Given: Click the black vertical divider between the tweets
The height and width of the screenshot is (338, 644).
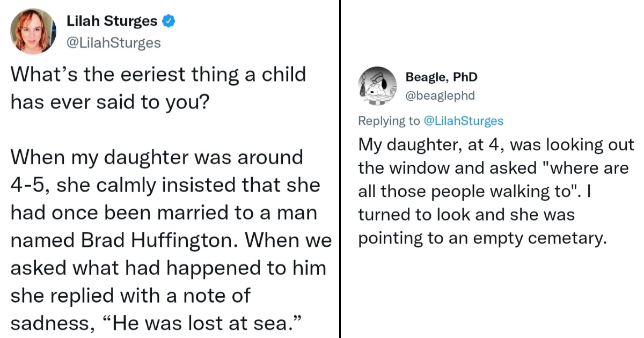Looking at the screenshot, I should [x=340, y=169].
